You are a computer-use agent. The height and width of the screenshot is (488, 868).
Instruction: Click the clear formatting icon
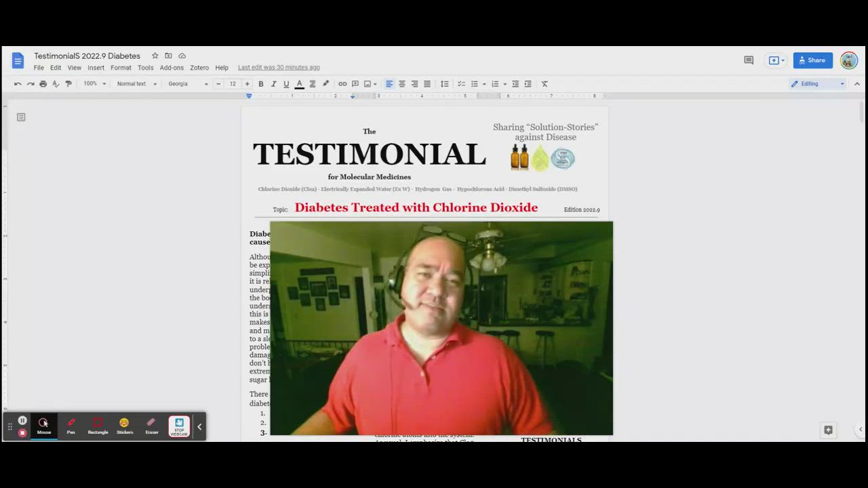(545, 84)
